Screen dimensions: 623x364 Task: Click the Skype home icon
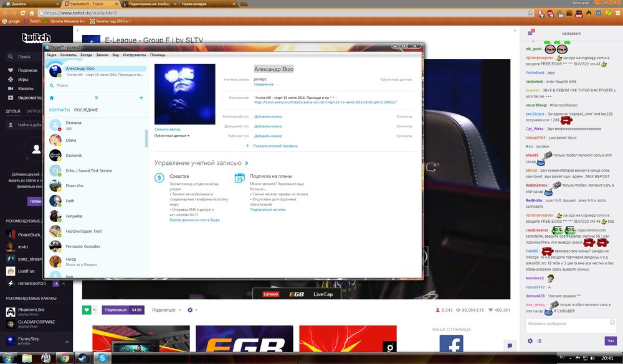click(51, 98)
